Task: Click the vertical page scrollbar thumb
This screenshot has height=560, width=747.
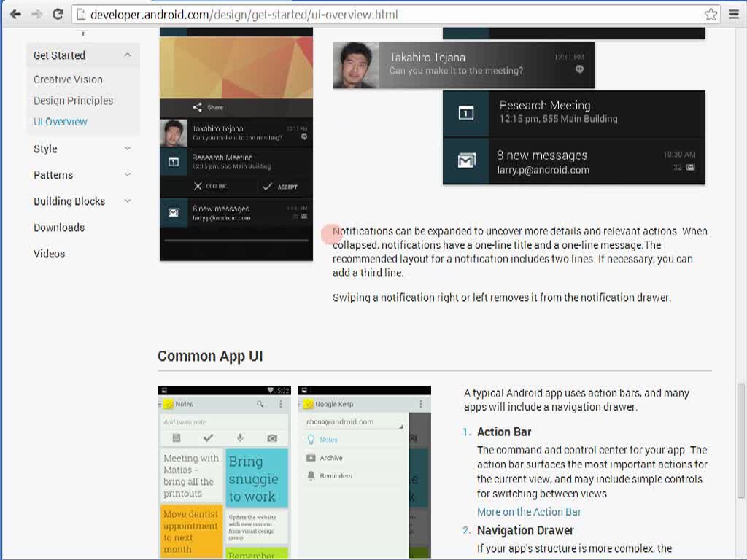Action: point(741,440)
